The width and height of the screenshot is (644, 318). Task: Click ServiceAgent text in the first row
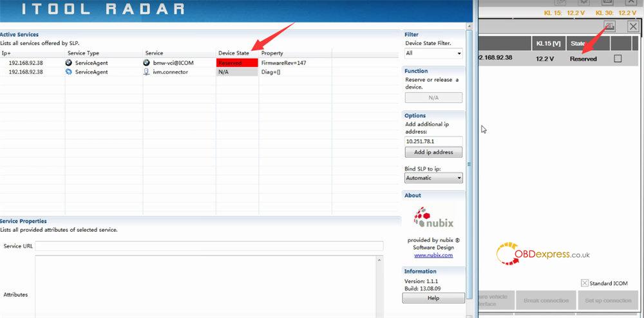coord(91,63)
